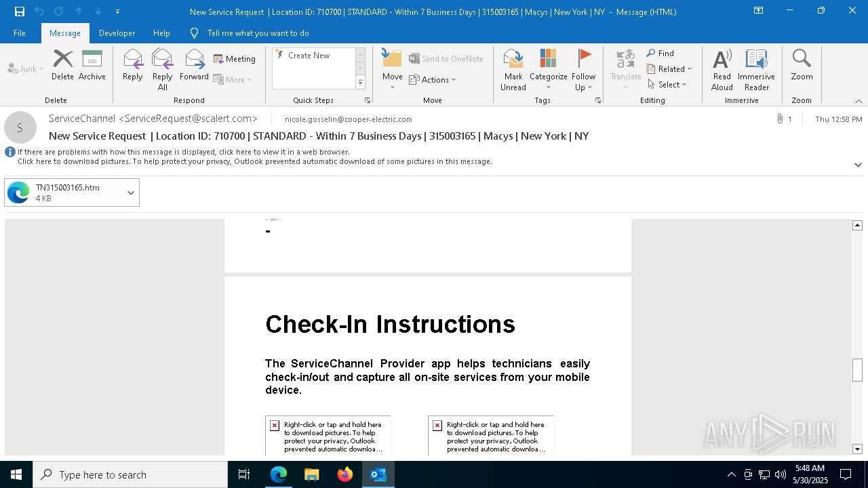Viewport: 868px width, 488px height.
Task: Delete this message
Action: click(x=62, y=65)
